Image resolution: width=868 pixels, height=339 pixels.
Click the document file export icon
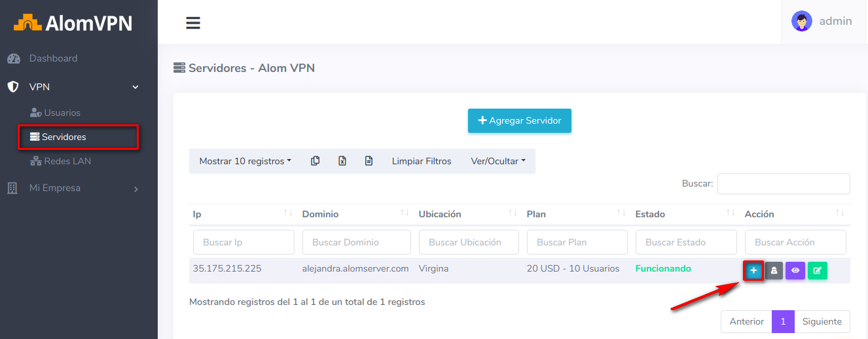point(369,161)
